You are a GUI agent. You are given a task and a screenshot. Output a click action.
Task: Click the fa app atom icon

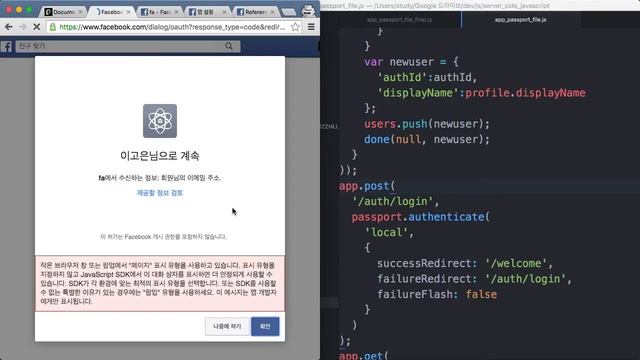click(x=160, y=121)
